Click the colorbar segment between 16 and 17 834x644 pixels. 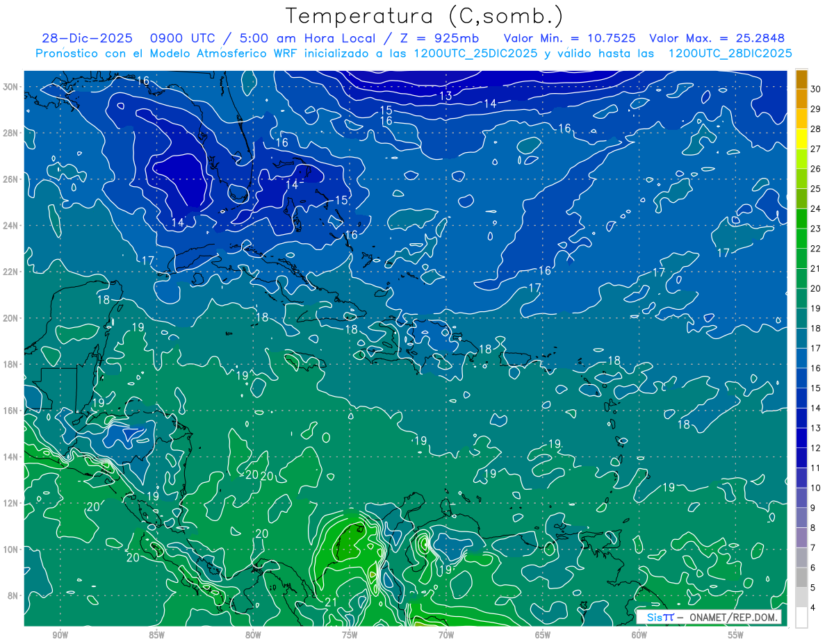tap(802, 358)
